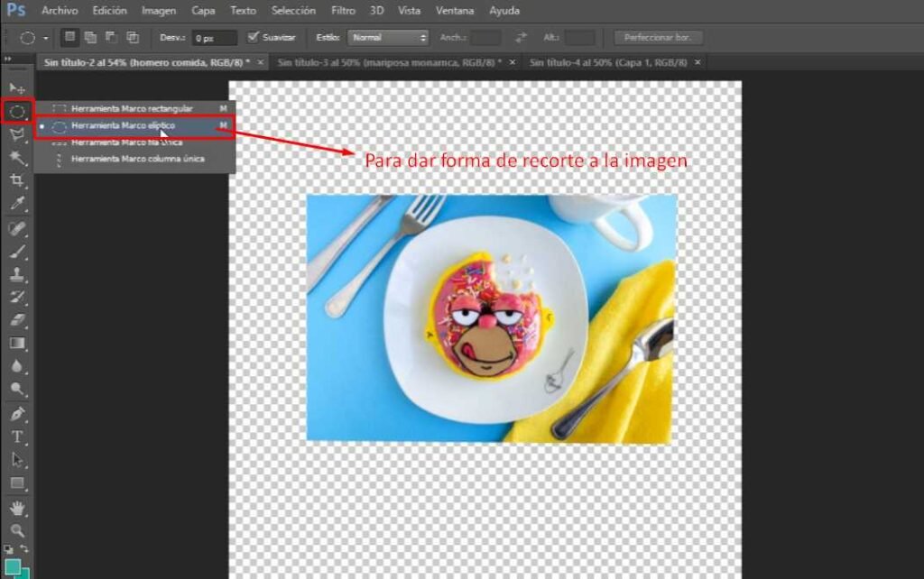Select the Polygonal Lasso tool
The image size is (924, 579).
pos(17,134)
